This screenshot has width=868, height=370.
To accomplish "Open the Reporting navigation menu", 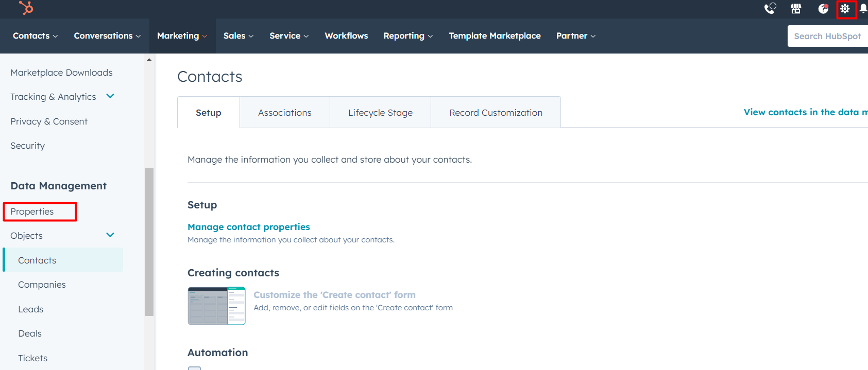I will 408,36.
